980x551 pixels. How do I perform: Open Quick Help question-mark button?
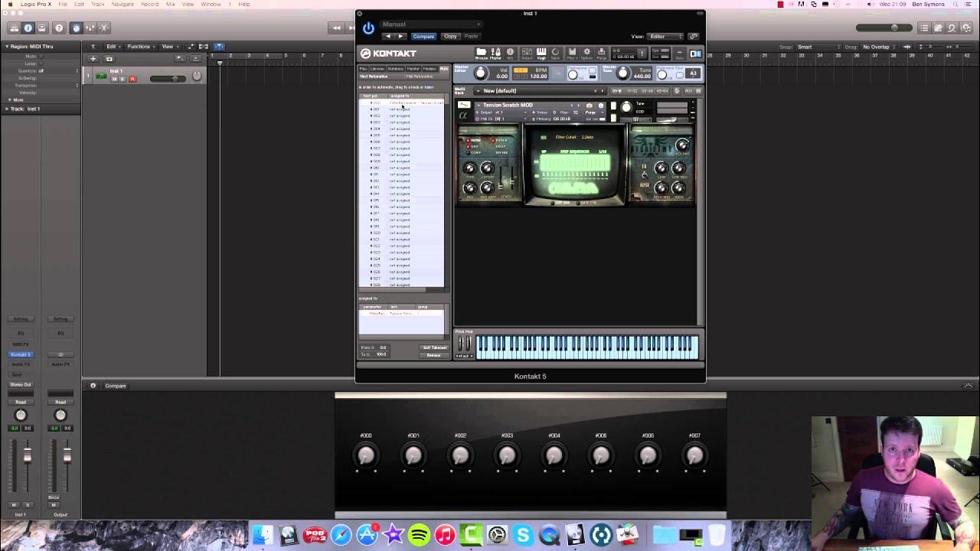click(59, 28)
